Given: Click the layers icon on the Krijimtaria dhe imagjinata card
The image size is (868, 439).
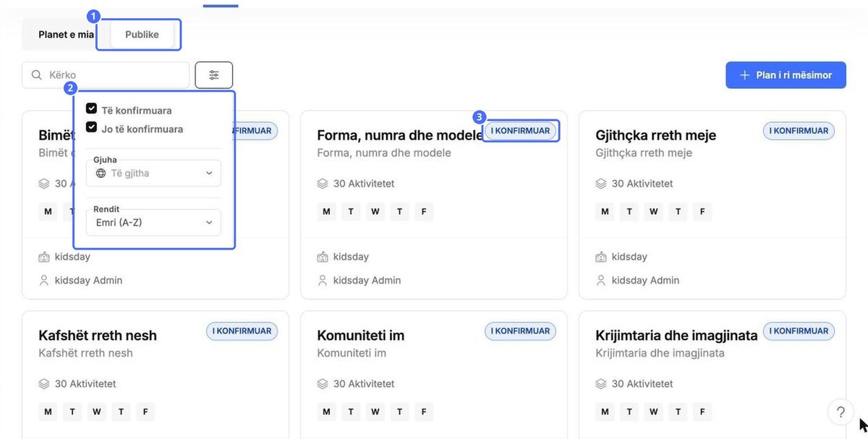Looking at the screenshot, I should tap(601, 384).
